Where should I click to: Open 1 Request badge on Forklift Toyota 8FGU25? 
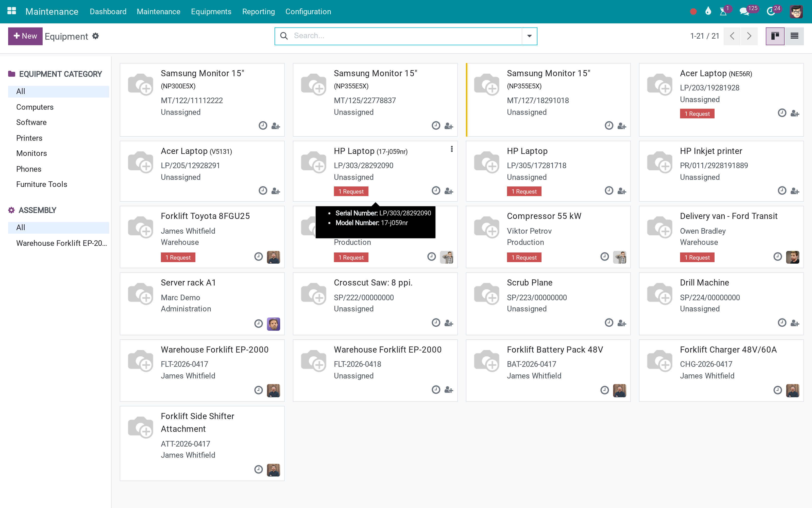coord(178,257)
